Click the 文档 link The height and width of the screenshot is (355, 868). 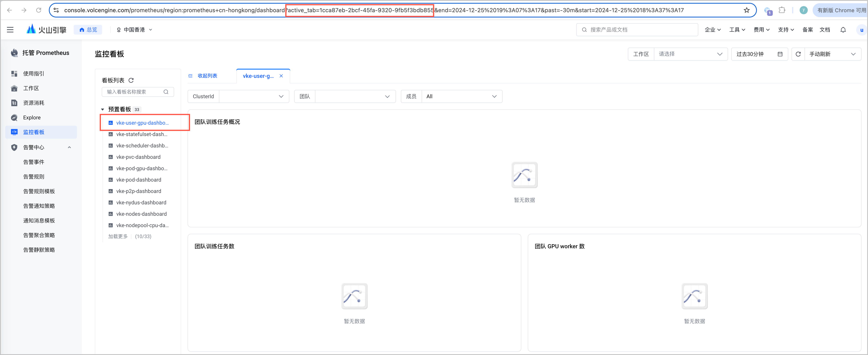824,30
